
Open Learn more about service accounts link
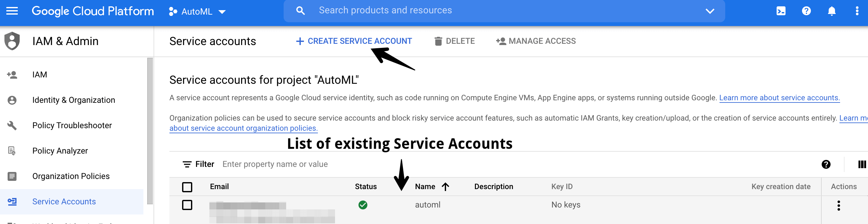click(x=779, y=98)
